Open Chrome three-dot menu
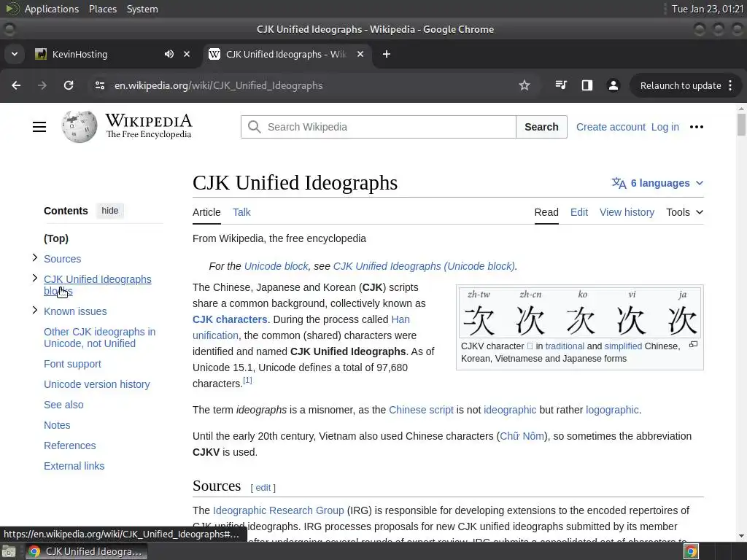This screenshot has height=560, width=747. click(x=730, y=85)
